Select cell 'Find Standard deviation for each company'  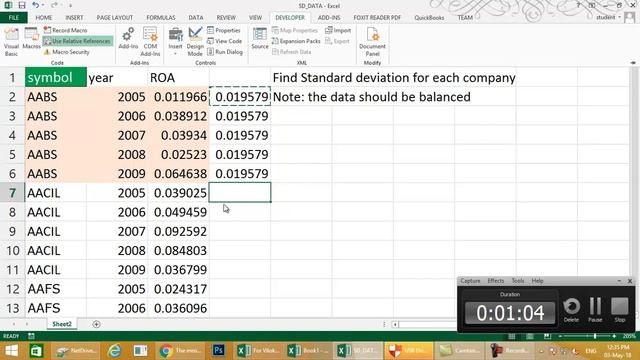click(394, 78)
